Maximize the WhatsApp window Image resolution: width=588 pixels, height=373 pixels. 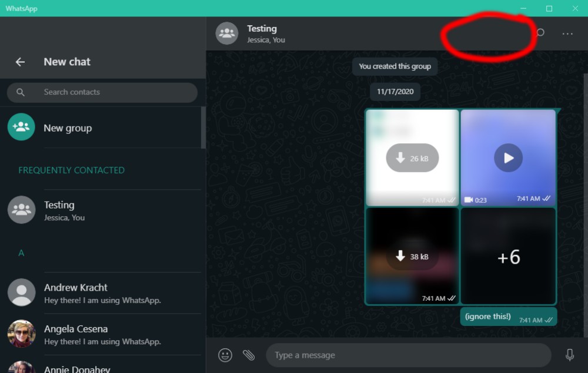(549, 8)
